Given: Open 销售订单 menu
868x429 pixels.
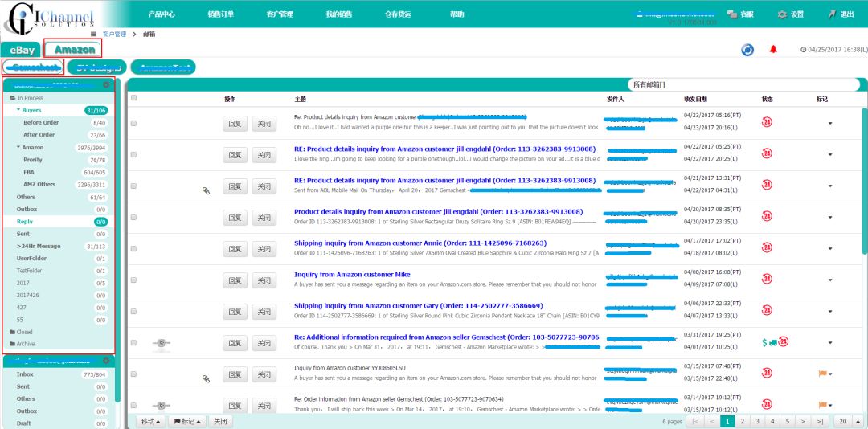Looking at the screenshot, I should point(220,14).
